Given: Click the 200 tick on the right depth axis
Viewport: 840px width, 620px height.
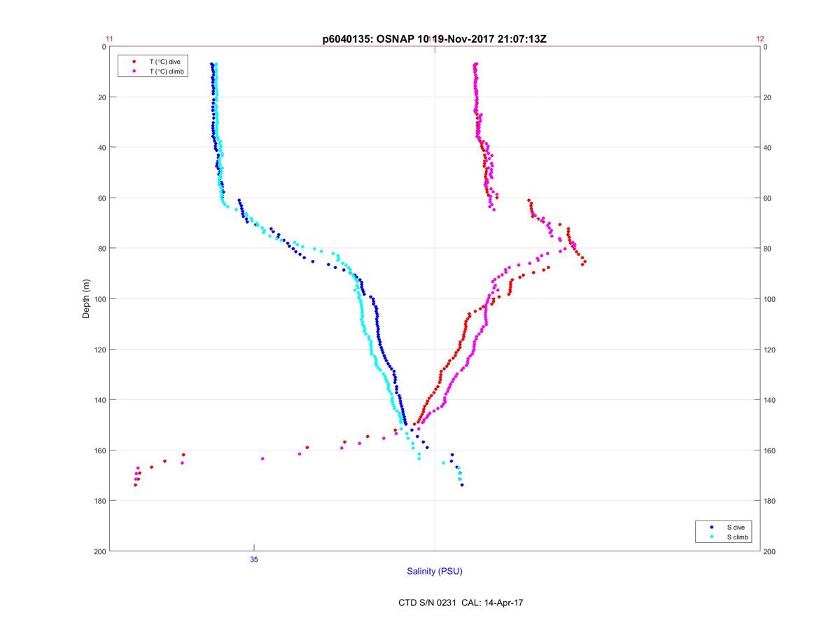Looking at the screenshot, I should click(x=771, y=551).
